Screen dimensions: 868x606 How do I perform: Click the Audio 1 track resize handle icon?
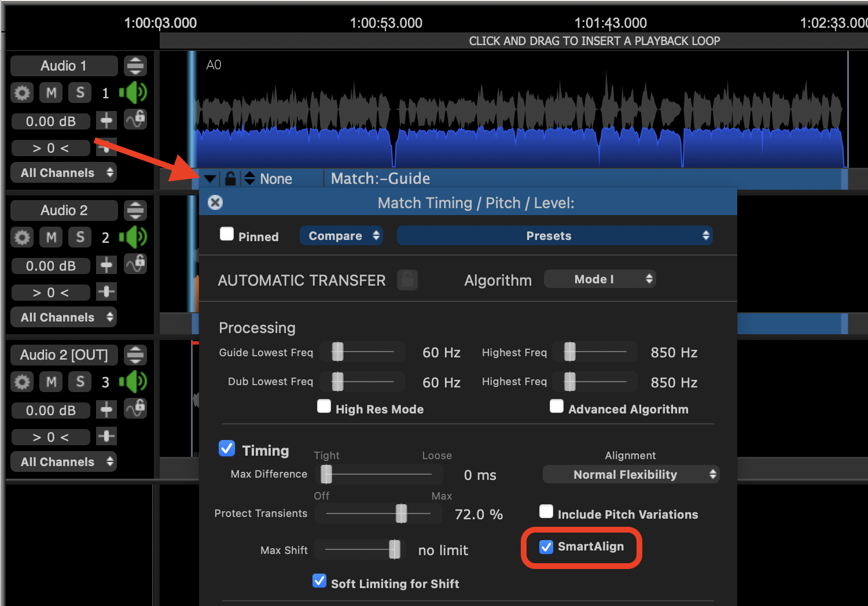point(135,66)
